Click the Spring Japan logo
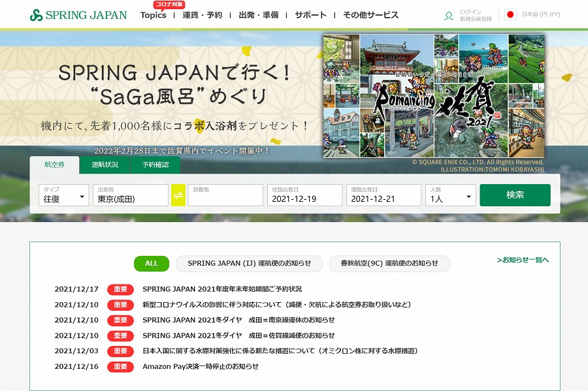 (x=78, y=15)
